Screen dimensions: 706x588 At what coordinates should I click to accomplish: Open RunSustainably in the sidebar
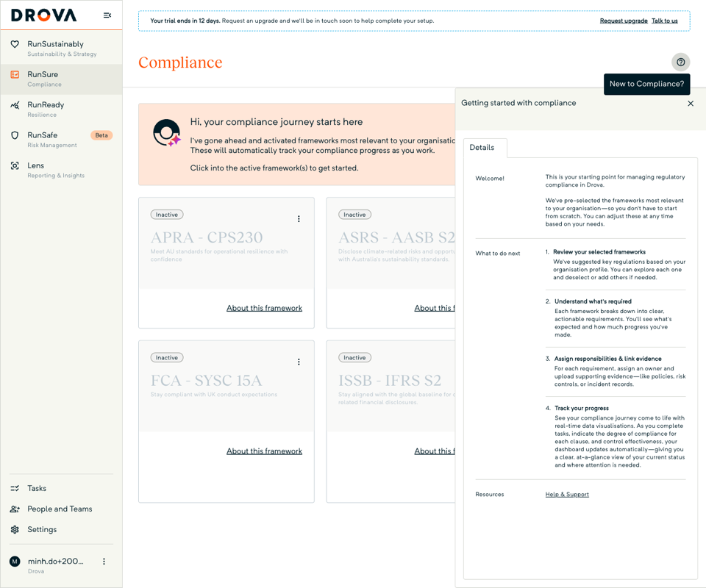[61, 49]
